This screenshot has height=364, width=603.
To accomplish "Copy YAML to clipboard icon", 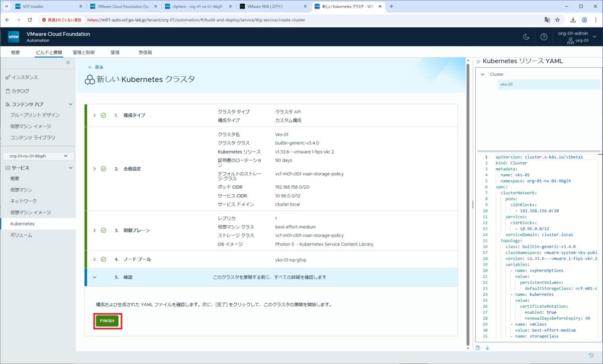I will coord(478,347).
